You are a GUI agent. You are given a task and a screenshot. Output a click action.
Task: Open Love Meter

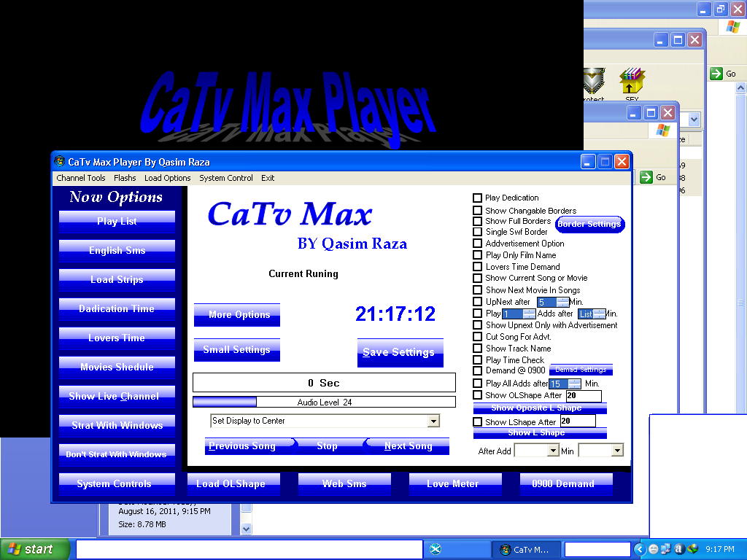[x=455, y=484]
